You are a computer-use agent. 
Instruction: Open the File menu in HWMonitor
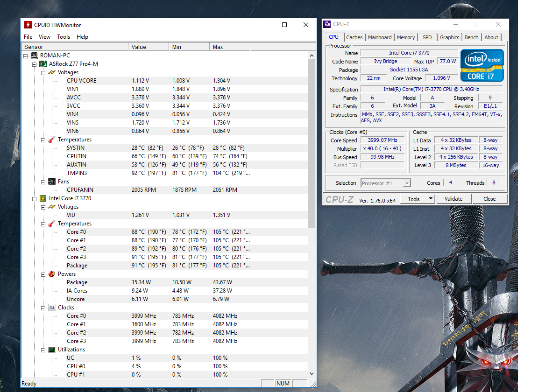(28, 37)
